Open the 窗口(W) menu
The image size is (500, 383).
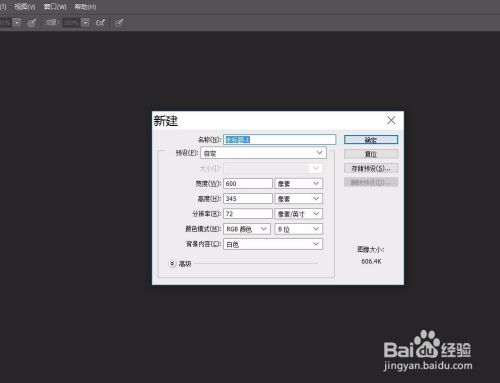[55, 7]
